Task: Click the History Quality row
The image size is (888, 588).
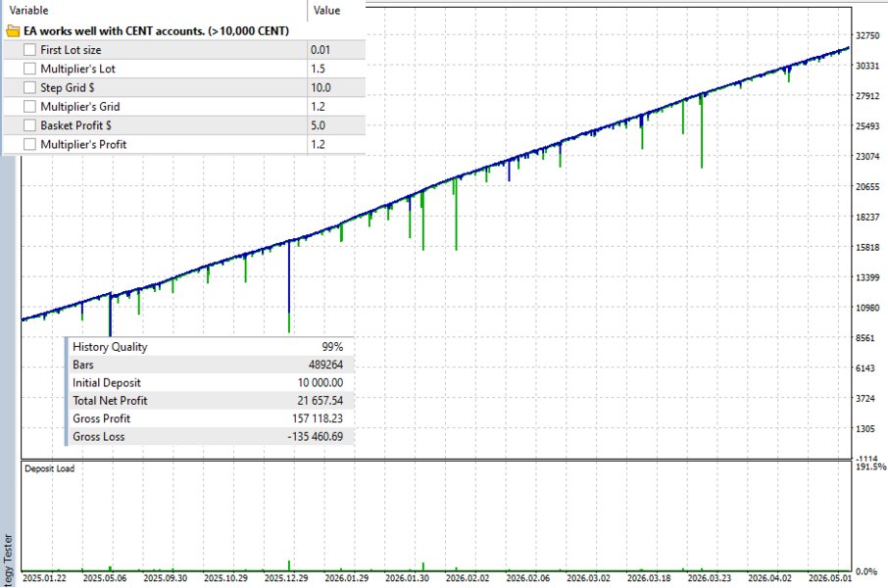Action: click(208, 347)
